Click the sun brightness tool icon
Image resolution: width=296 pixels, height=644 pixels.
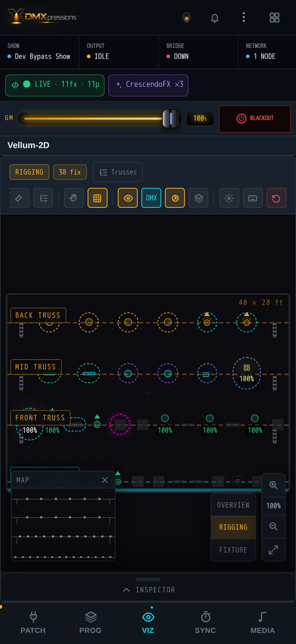229,198
